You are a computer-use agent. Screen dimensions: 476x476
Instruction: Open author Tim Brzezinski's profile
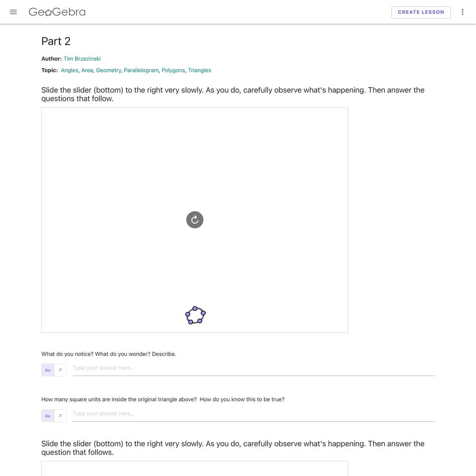click(82, 59)
